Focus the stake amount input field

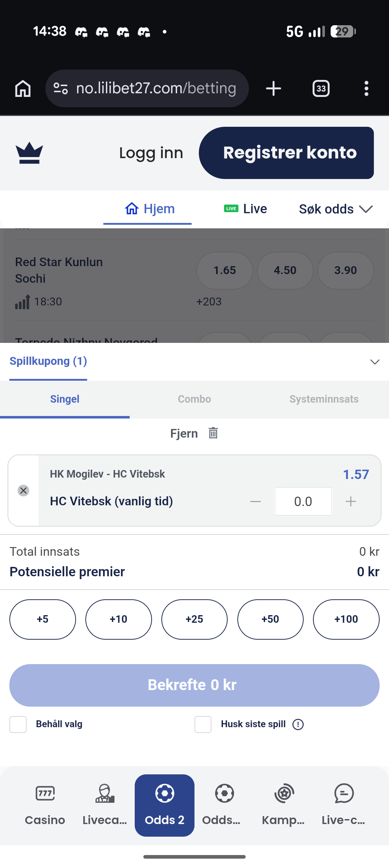pos(303,501)
